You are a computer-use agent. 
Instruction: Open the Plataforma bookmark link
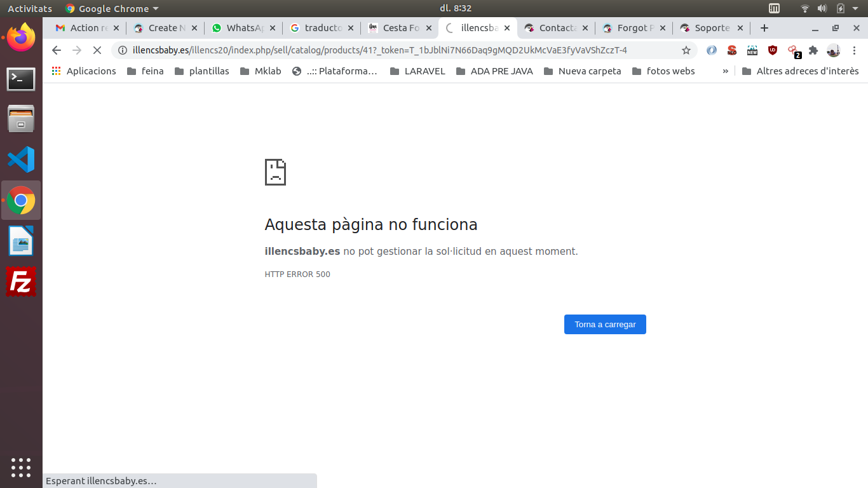[335, 71]
